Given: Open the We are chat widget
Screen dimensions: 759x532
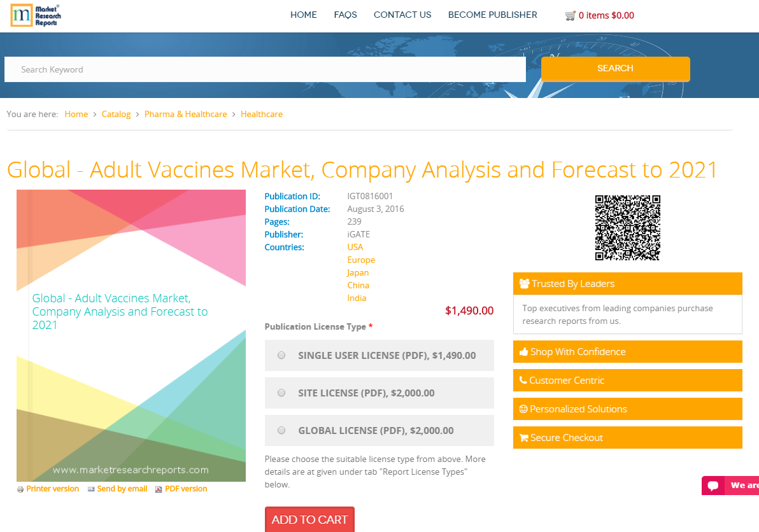Looking at the screenshot, I should 730,486.
